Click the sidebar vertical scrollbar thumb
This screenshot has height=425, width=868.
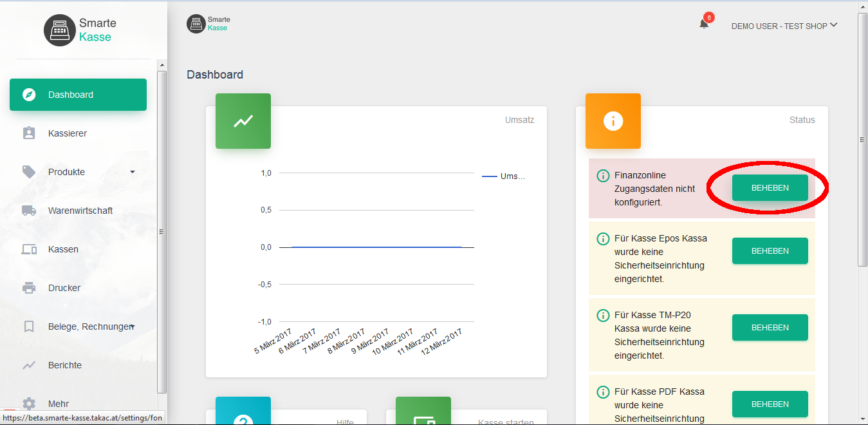pyautogui.click(x=162, y=232)
